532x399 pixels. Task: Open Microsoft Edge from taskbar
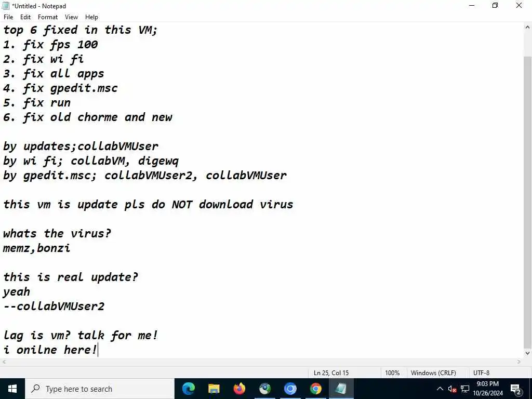click(189, 389)
